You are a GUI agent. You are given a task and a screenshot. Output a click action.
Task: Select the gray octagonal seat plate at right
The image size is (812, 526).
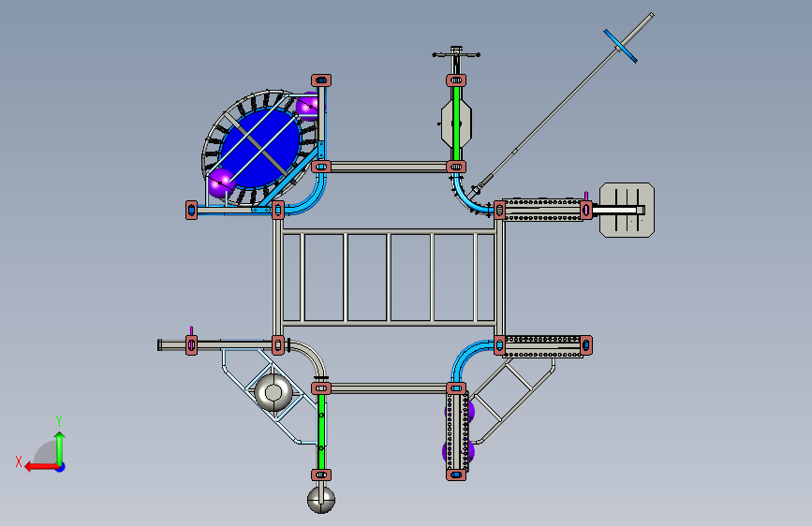(x=627, y=211)
